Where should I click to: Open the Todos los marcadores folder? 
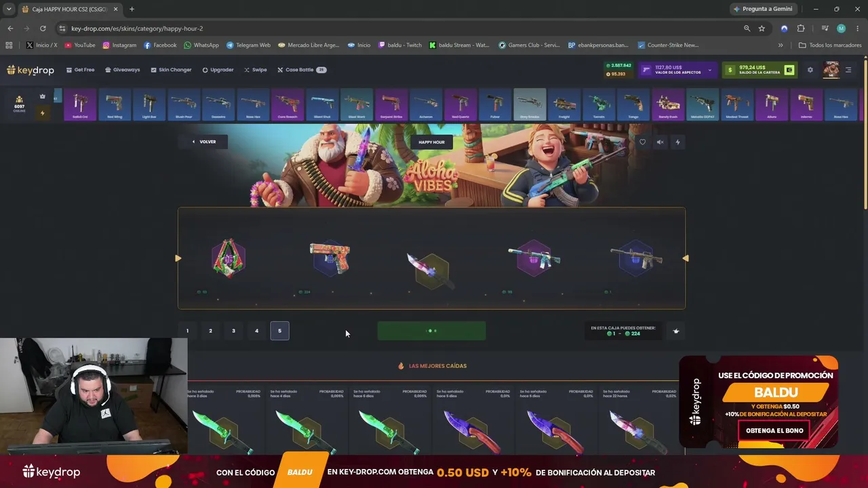830,45
